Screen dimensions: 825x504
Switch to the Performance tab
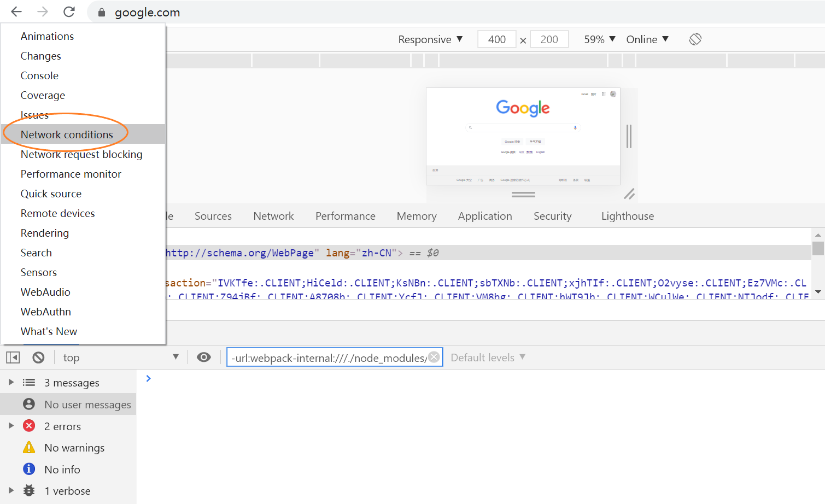click(346, 216)
